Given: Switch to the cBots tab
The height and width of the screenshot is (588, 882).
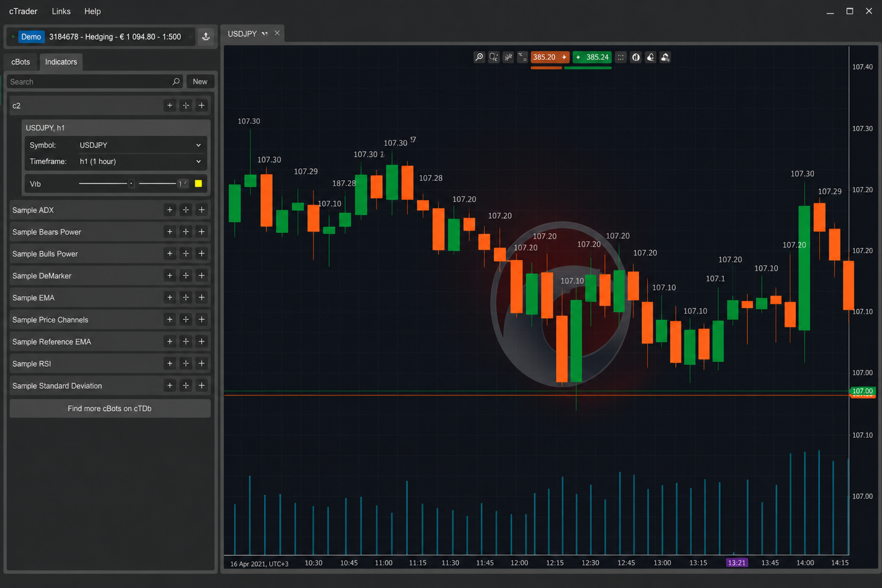Looking at the screenshot, I should pos(21,62).
